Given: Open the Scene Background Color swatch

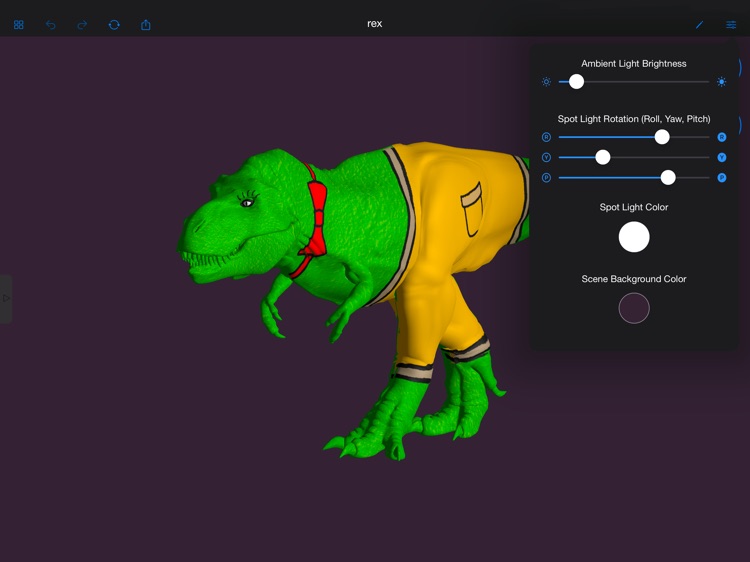Looking at the screenshot, I should 634,308.
